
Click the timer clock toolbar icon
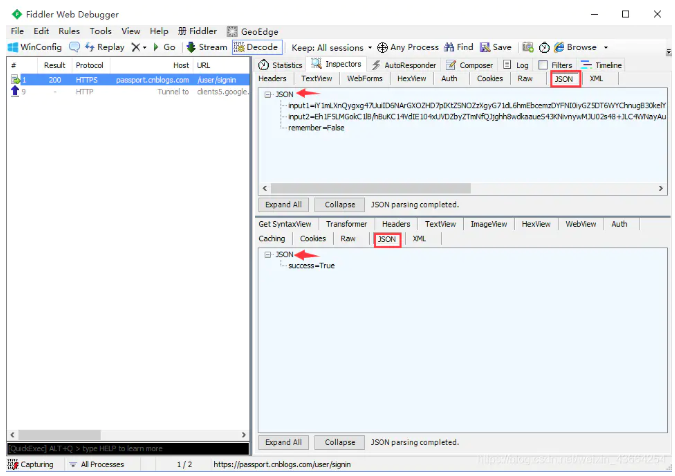[x=544, y=47]
